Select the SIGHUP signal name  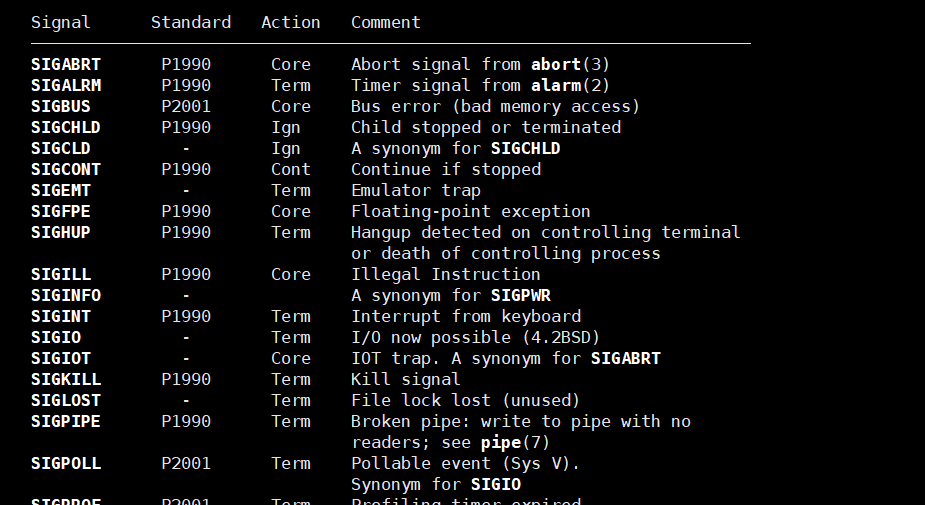[x=61, y=232]
